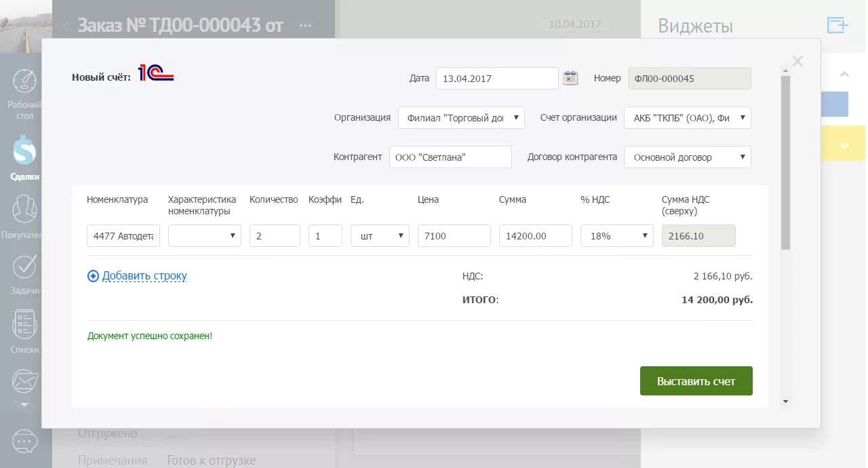This screenshot has width=868, height=468.
Task: Click the scrollbar down arrow in dialog
Action: [x=785, y=402]
